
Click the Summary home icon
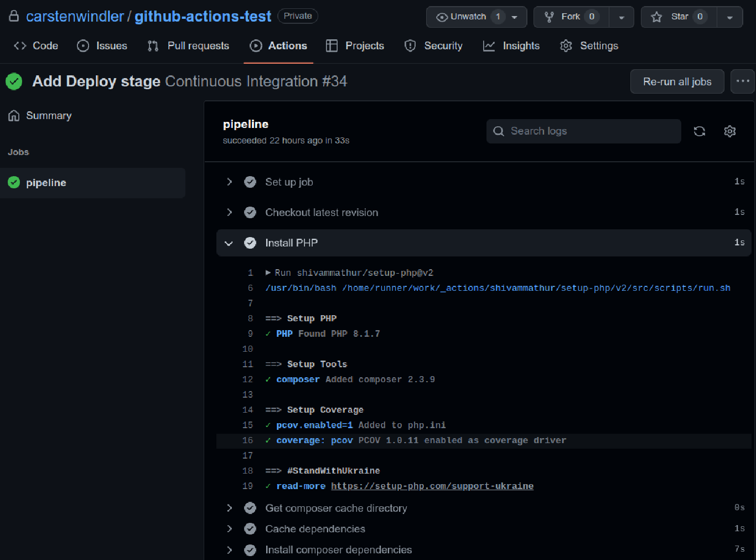14,116
